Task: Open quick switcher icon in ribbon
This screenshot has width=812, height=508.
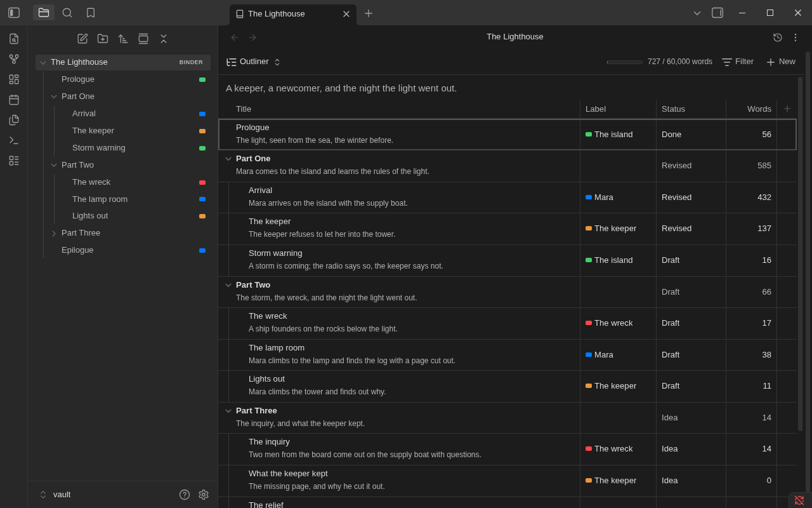Action: pos(14,39)
